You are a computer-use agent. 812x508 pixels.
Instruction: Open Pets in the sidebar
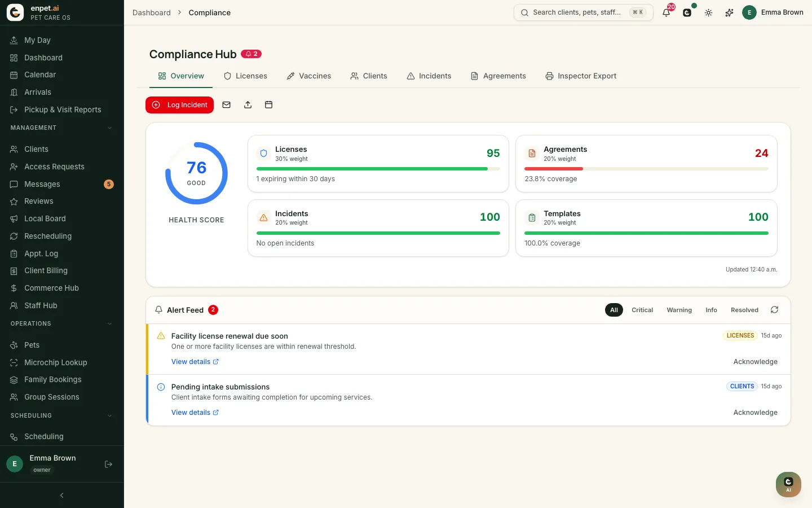click(x=62, y=345)
